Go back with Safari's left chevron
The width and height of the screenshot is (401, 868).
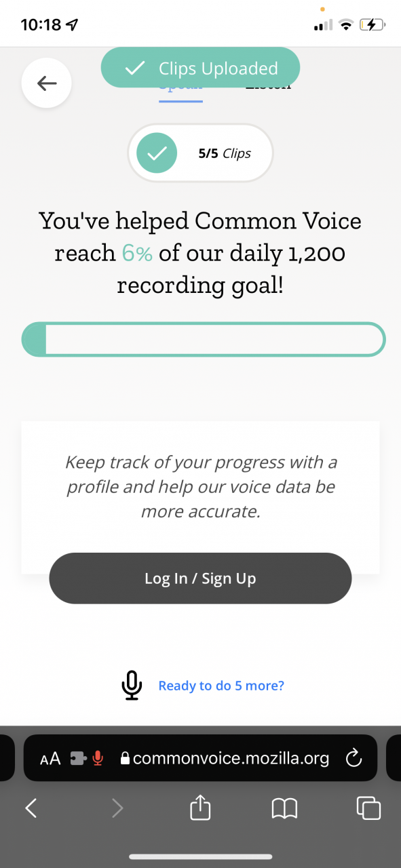31,807
